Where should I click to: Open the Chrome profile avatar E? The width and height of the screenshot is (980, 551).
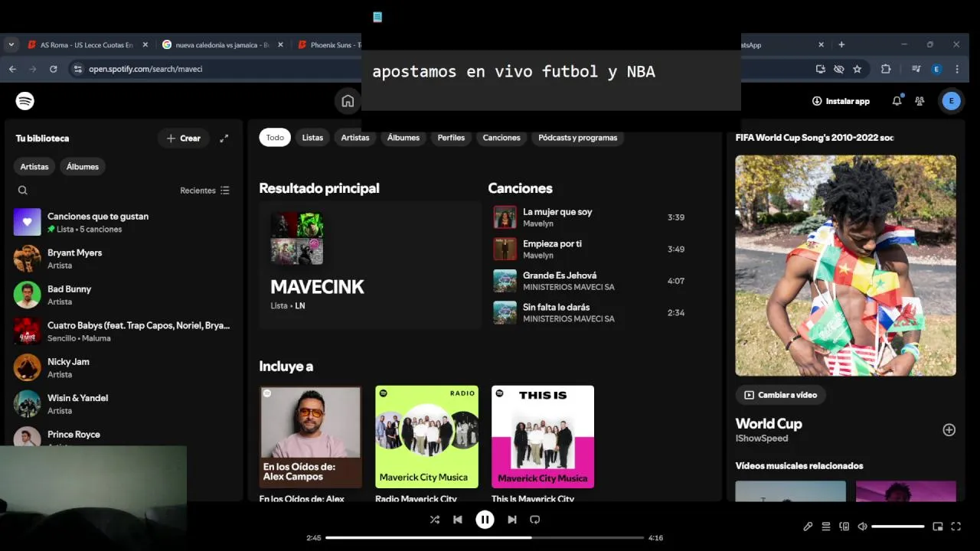936,69
